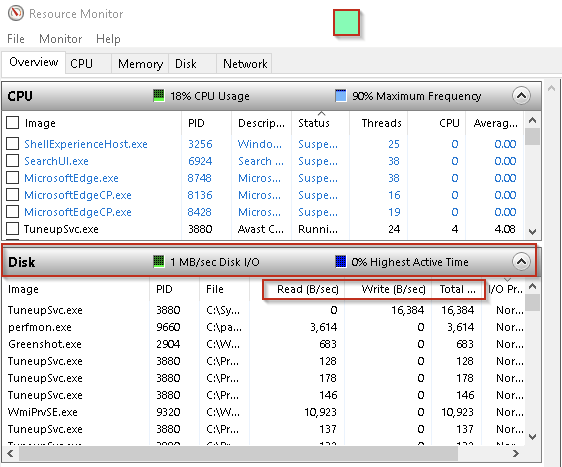Sort CPU list by Average CPU column
Screen dimensions: 562x467
[x=495, y=123]
